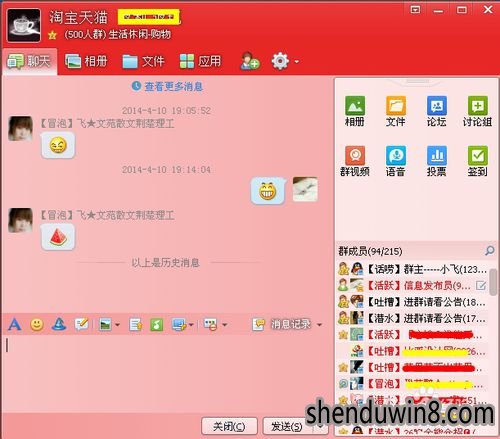Click in the message input field
Screen dimensions: 500x439
(167, 373)
